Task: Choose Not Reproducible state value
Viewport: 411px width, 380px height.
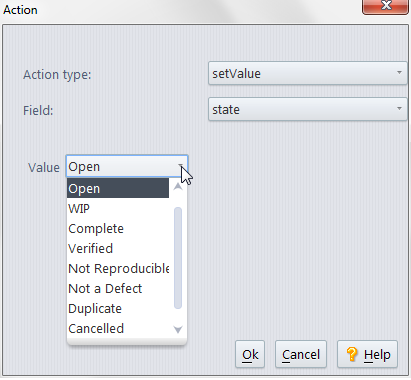Action: coord(118,269)
